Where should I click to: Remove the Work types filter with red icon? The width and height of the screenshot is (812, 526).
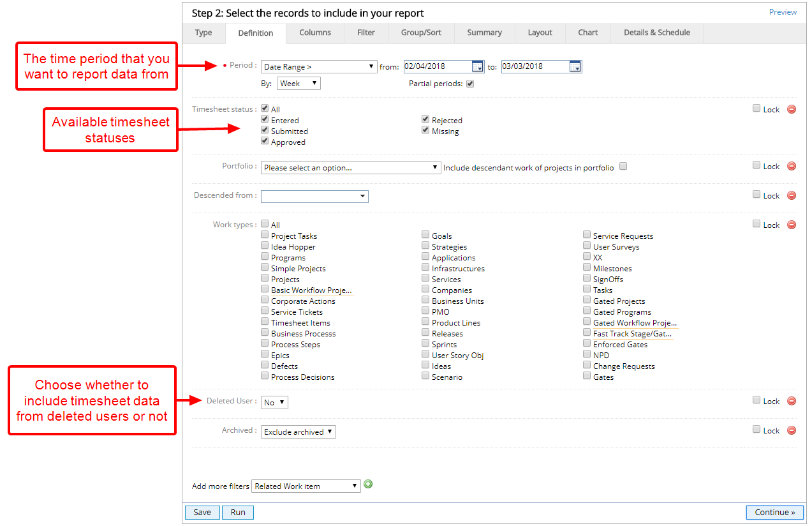[792, 225]
